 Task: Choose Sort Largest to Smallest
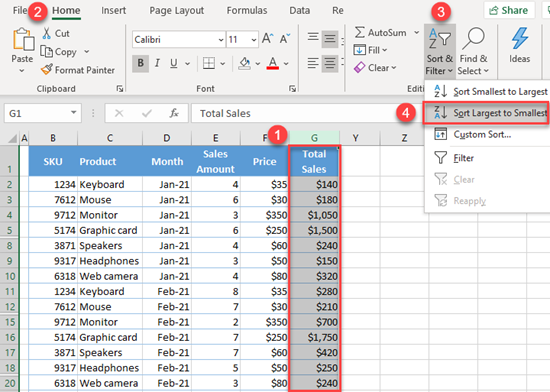point(486,113)
